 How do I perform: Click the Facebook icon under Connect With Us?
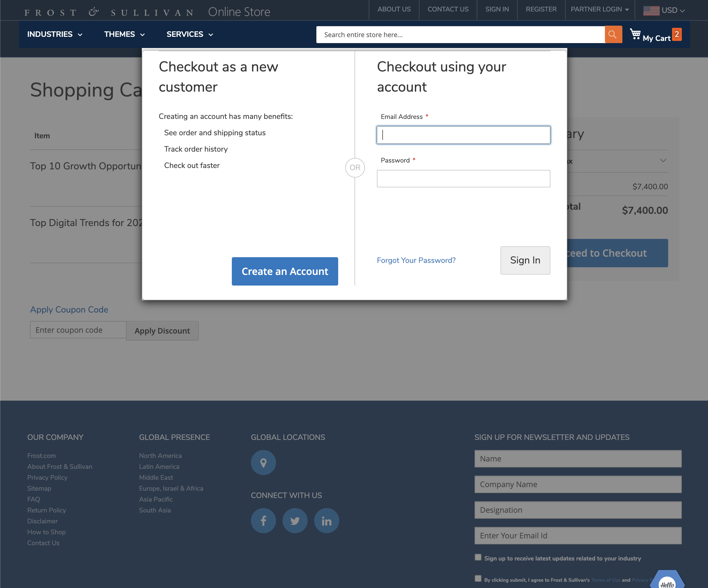click(263, 520)
